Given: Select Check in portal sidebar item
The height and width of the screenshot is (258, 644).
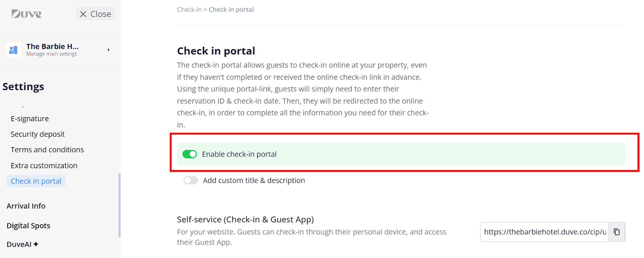Looking at the screenshot, I should 36,181.
